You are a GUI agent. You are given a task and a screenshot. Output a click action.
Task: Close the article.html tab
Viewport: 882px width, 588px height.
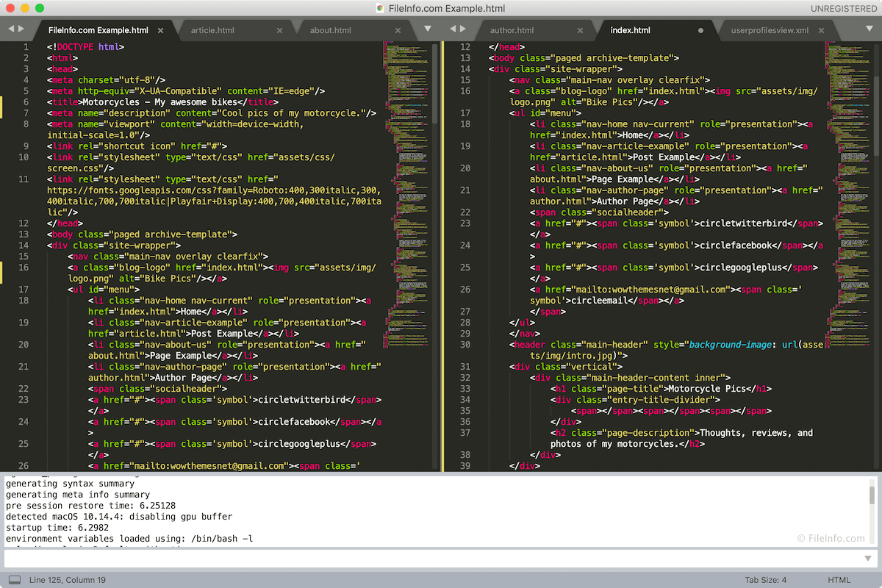(279, 31)
